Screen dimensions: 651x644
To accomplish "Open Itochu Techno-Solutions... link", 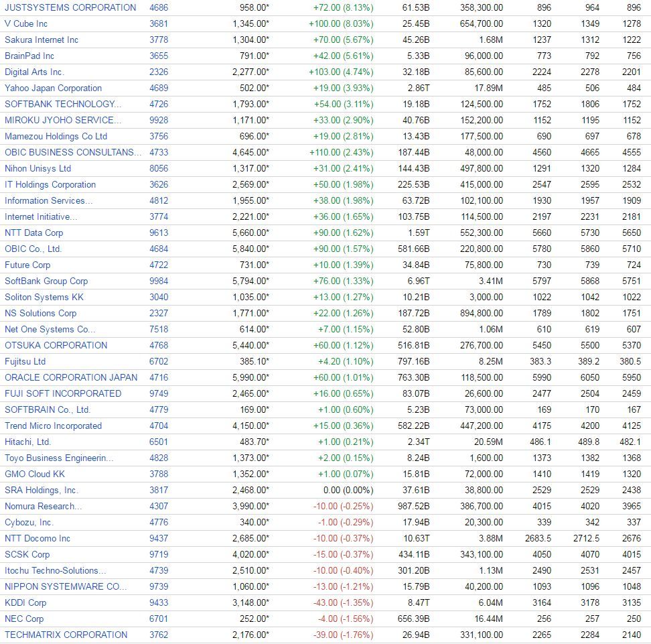I will tap(55, 571).
